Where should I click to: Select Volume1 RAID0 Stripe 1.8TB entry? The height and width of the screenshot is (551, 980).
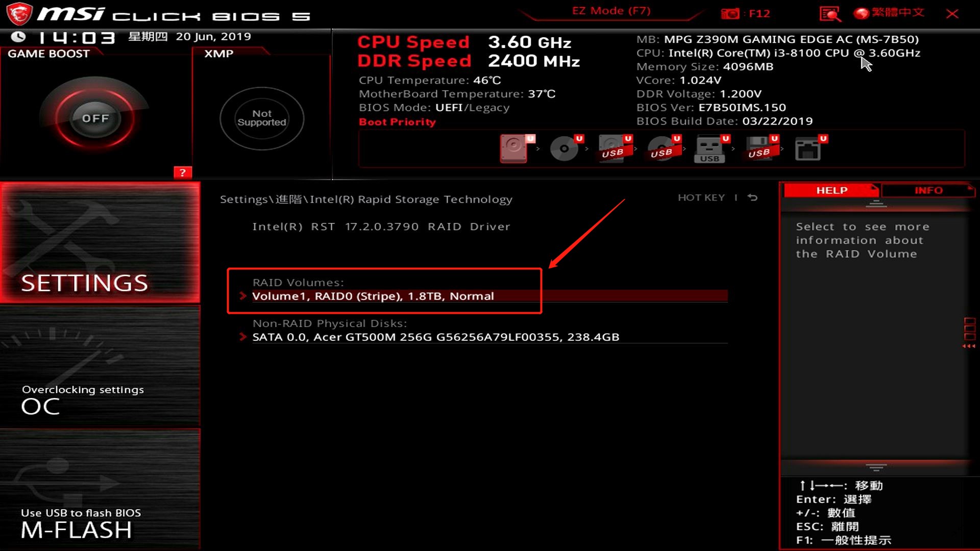click(373, 296)
